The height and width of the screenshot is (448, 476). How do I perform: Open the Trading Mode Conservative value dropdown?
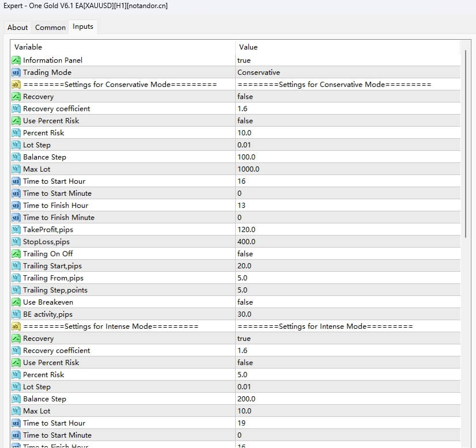coord(259,73)
